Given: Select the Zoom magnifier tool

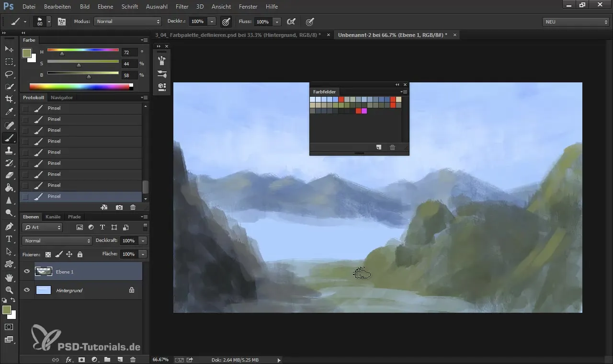Looking at the screenshot, I should click(9, 290).
